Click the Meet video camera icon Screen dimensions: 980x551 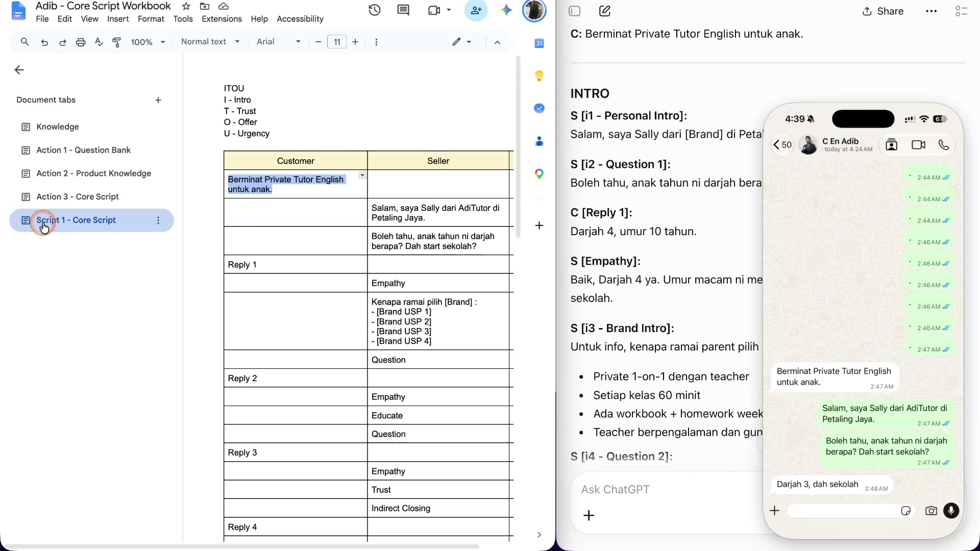tap(434, 10)
